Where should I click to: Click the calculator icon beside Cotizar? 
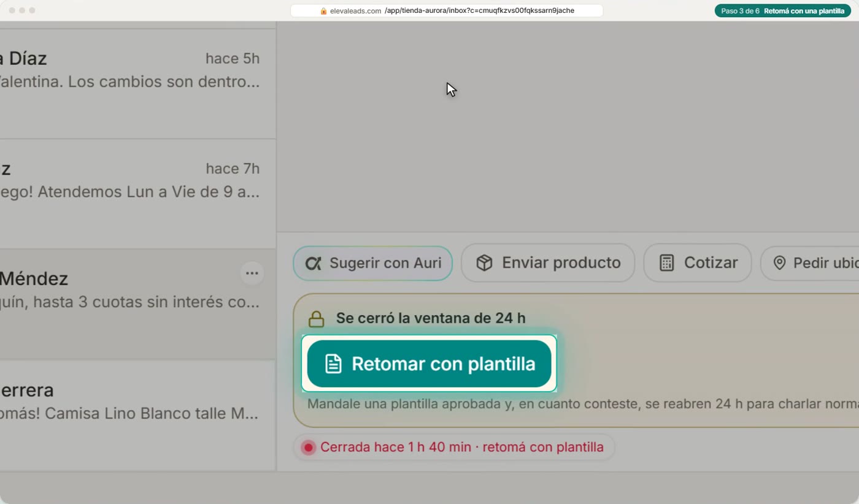(666, 263)
